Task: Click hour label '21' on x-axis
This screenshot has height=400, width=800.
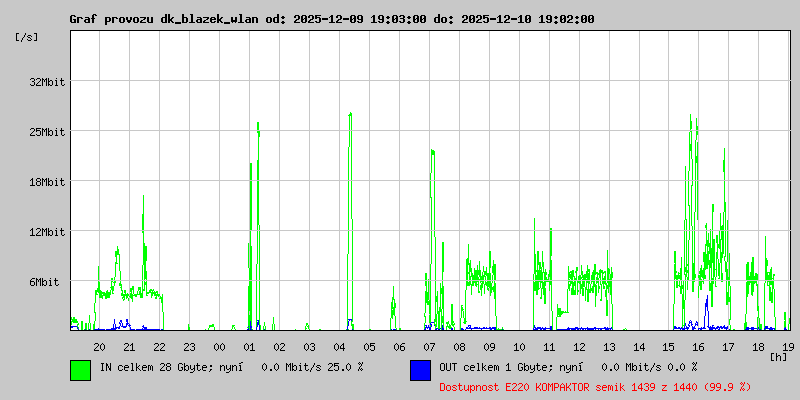Action: [130, 347]
